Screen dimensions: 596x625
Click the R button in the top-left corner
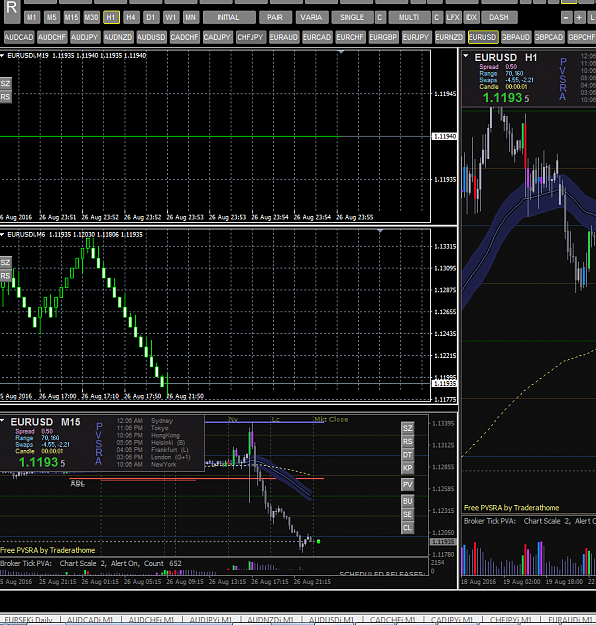pos(12,10)
